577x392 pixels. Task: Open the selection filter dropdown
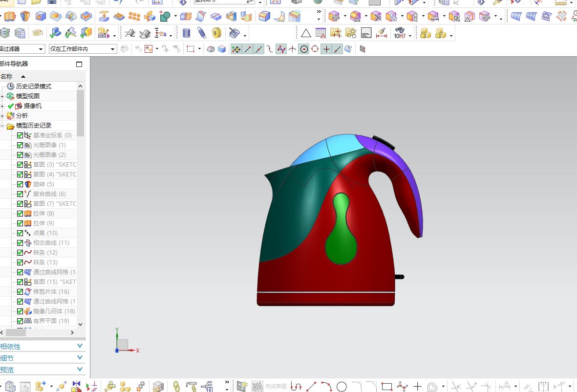click(22, 49)
